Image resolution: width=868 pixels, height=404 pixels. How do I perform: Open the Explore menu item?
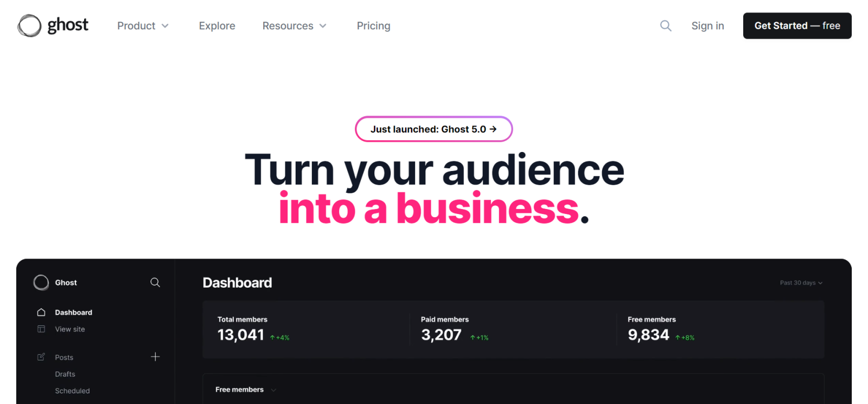click(x=216, y=26)
